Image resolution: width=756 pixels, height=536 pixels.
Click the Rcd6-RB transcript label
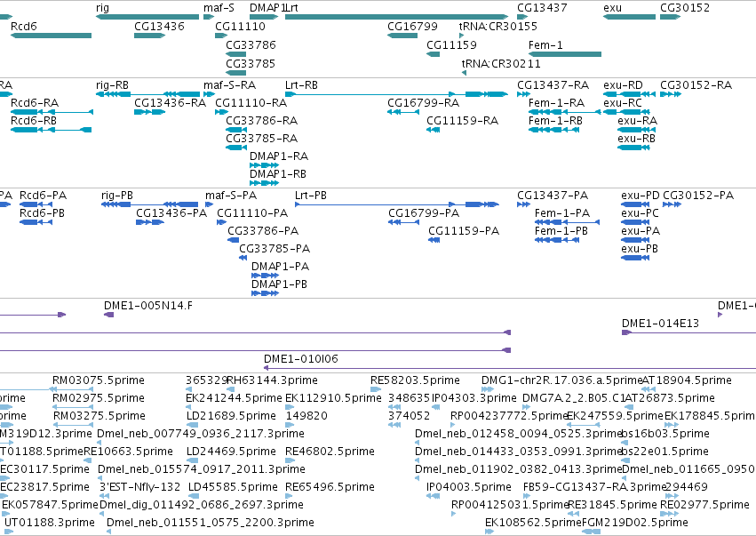(34, 121)
